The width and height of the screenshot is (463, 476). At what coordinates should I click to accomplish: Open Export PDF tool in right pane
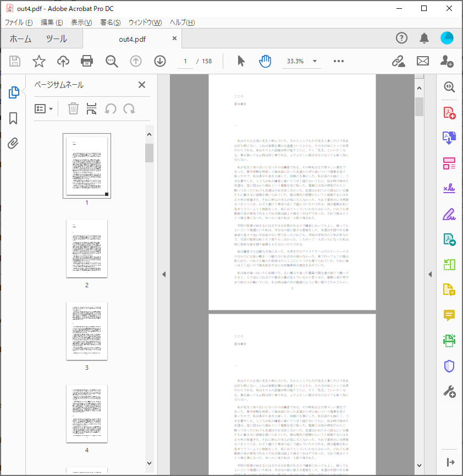click(x=449, y=138)
